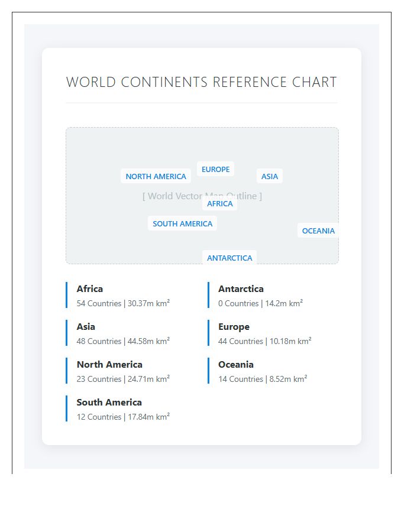This screenshot has height=532, width=414.
Task: Select the Oceania heading in the list
Action: point(236,364)
